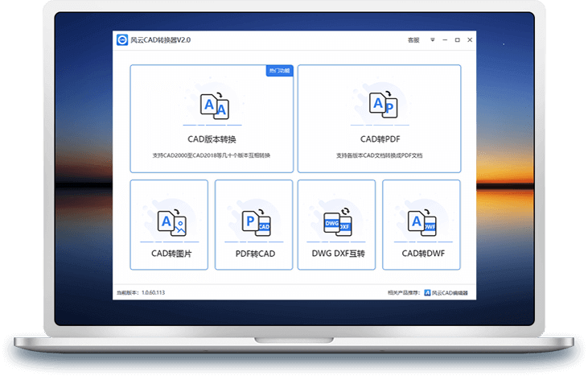Click the version number 1.0.60.113 text
The width and height of the screenshot is (588, 376).
pos(153,293)
